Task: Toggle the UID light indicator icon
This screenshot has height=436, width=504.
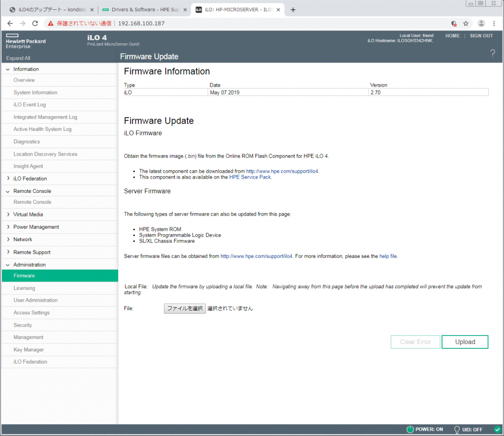Action: tap(457, 429)
